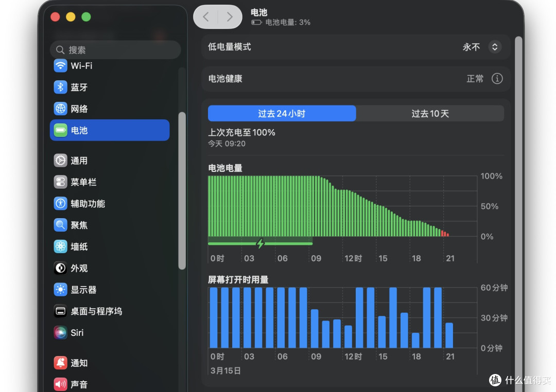Click the Menu Bar (菜单栏) icon

pyautogui.click(x=61, y=182)
